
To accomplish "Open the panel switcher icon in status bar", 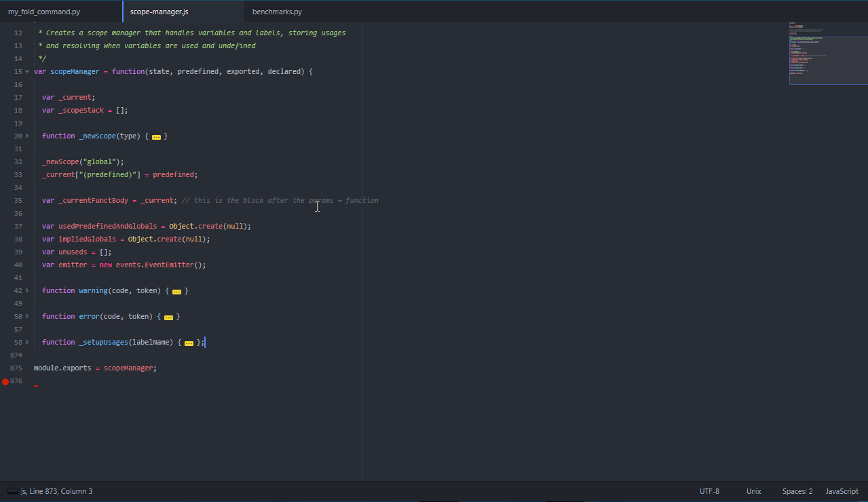I will (x=12, y=491).
